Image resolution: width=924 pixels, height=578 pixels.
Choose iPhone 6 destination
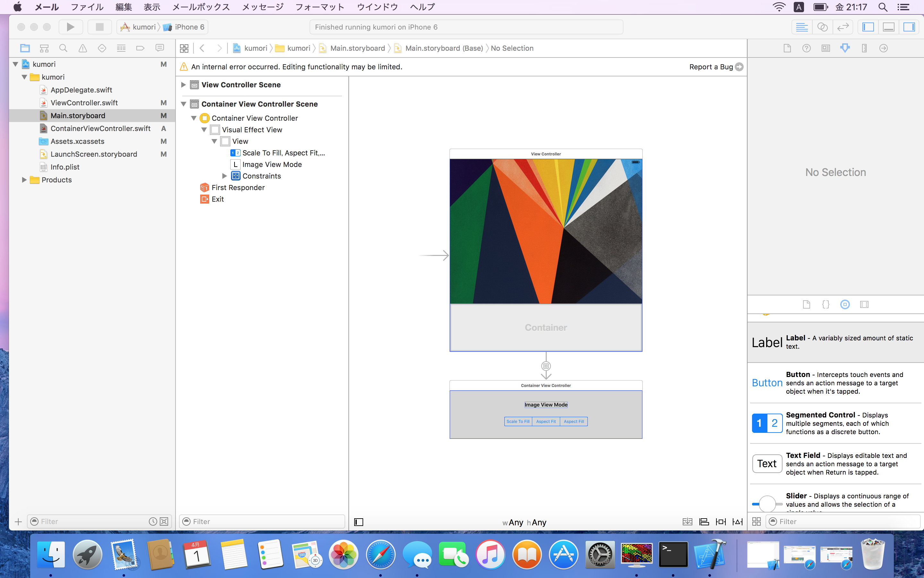pyautogui.click(x=184, y=27)
